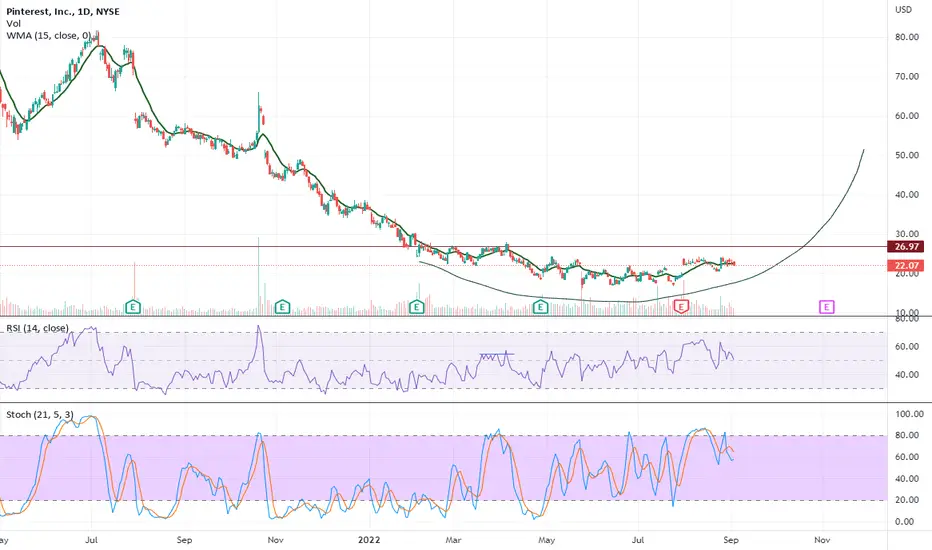Click the 70.00 price scale label
This screenshot has height=550, width=932.
(907, 77)
